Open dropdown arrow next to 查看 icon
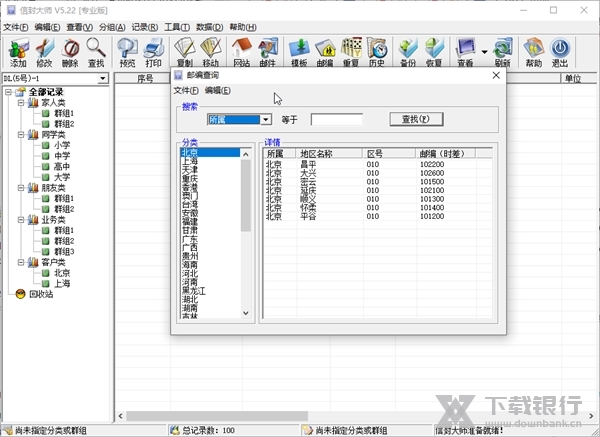The width and height of the screenshot is (600, 437). (484, 52)
